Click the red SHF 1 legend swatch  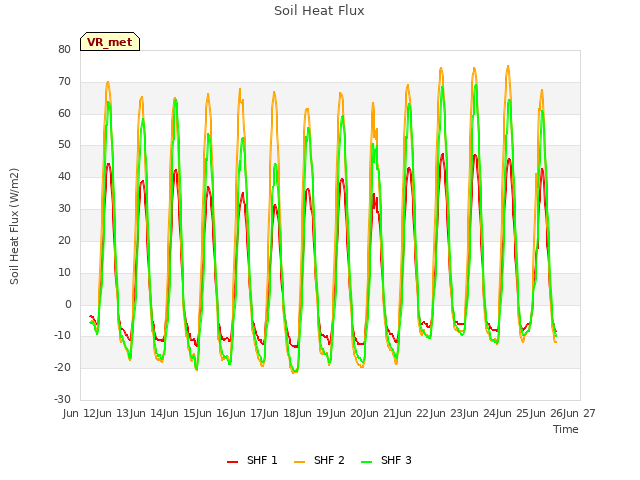232,462
